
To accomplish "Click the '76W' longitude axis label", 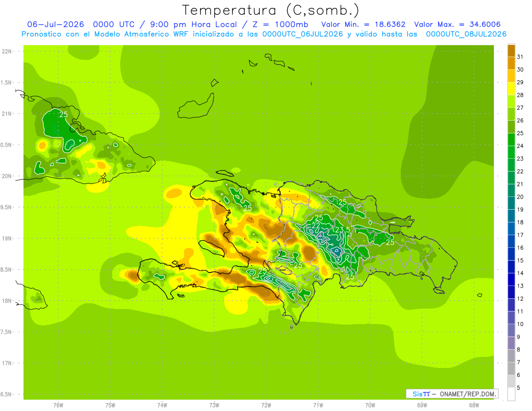I will pos(58,405).
